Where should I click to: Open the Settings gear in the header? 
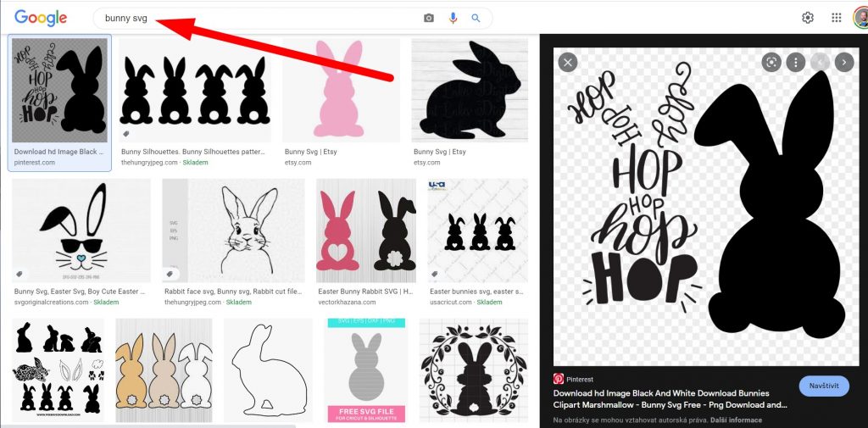click(808, 18)
